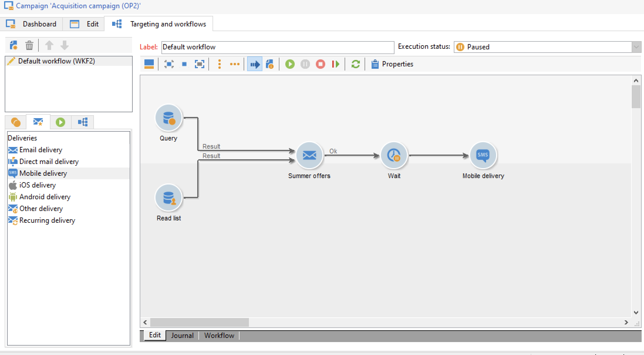Create a new workflow from the list toolbar

pyautogui.click(x=14, y=46)
